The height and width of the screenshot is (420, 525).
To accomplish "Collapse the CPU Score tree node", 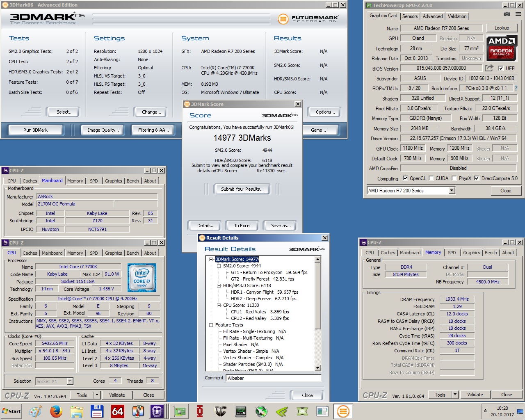I will click(x=219, y=305).
